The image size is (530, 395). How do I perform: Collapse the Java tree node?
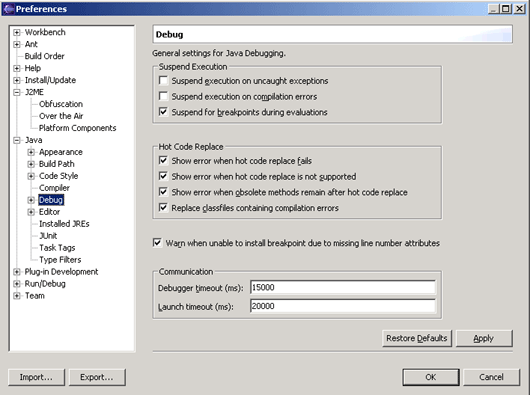pyautogui.click(x=17, y=140)
